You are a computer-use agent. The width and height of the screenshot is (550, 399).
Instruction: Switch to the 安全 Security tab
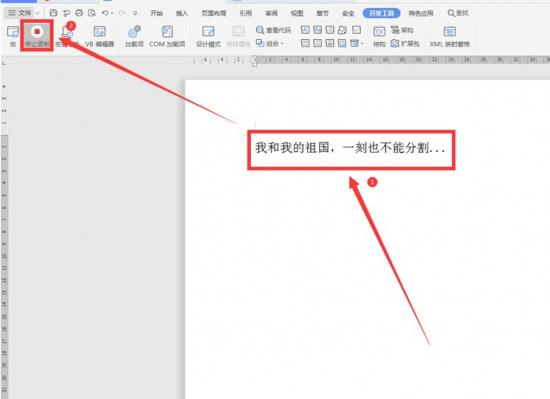[x=348, y=13]
